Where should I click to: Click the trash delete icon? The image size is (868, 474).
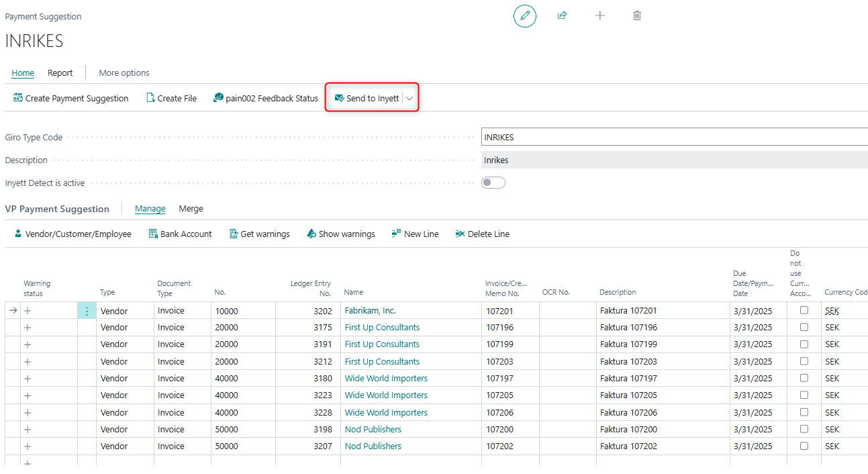(637, 15)
